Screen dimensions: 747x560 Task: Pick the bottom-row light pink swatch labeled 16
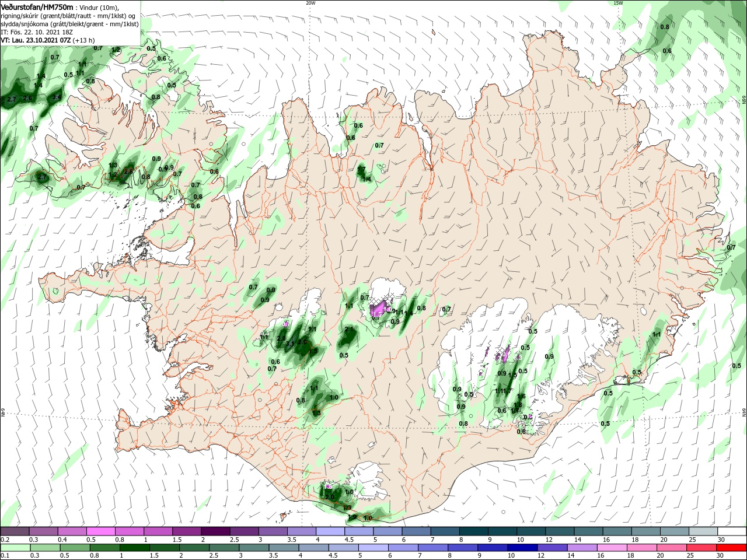[612, 548]
